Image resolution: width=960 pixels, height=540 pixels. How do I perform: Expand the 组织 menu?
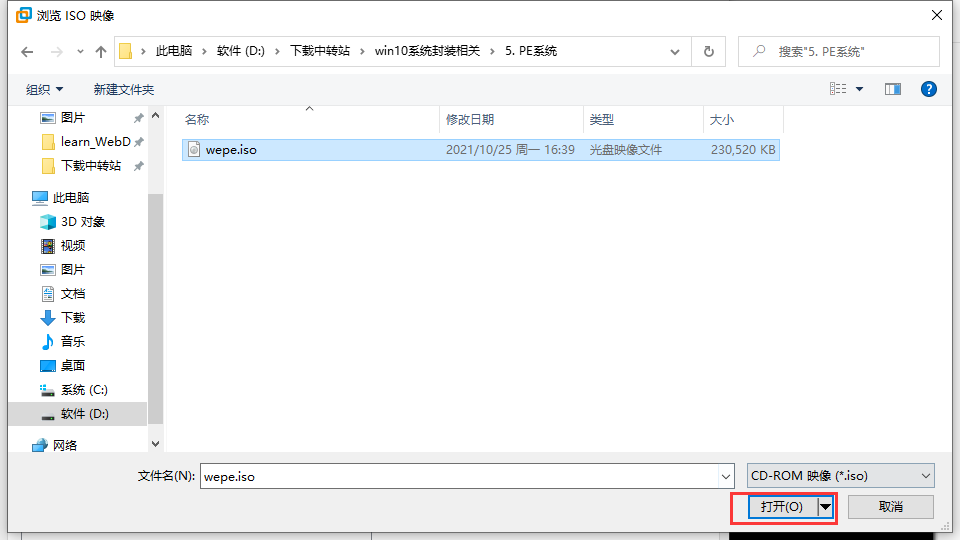point(44,90)
